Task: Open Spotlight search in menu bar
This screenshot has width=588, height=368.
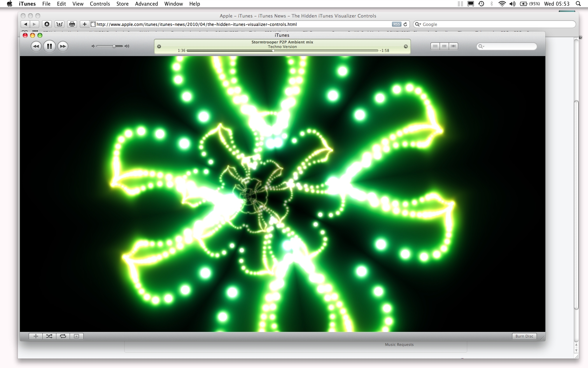Action: click(578, 4)
